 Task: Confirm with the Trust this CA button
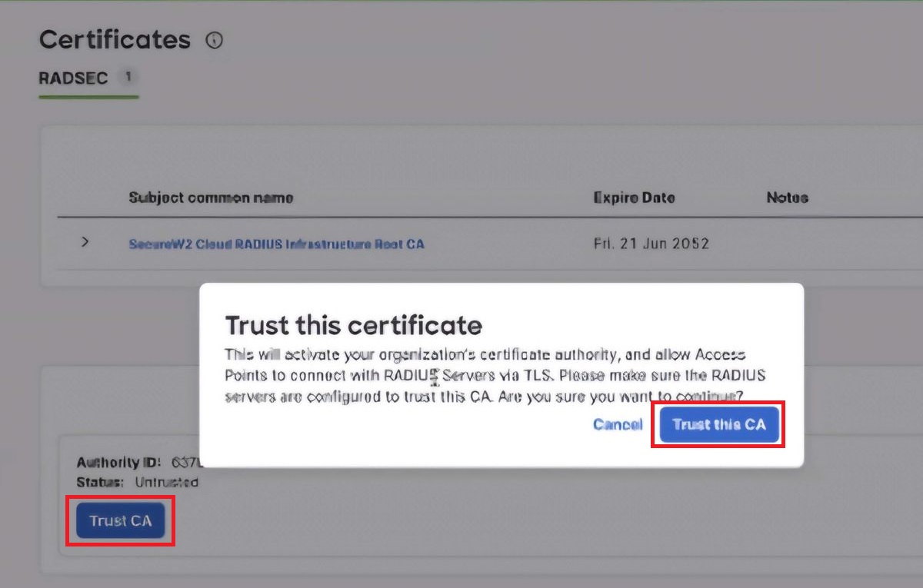coord(718,424)
